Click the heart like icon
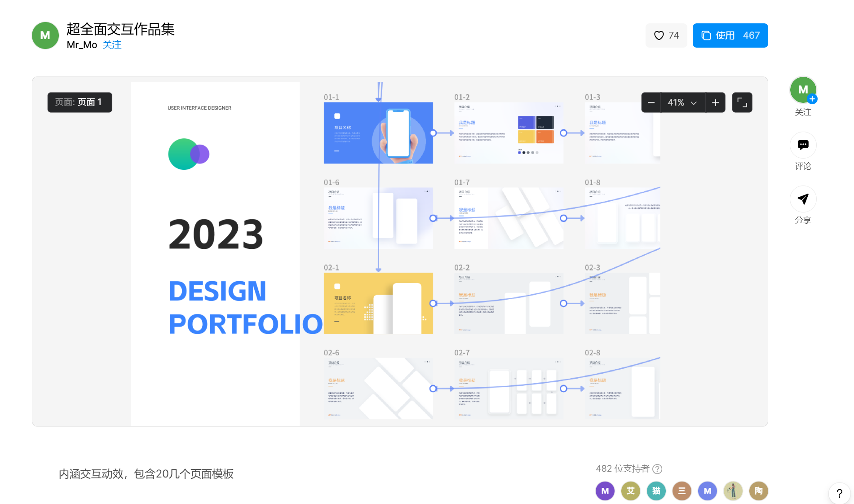854x504 pixels. (x=659, y=35)
